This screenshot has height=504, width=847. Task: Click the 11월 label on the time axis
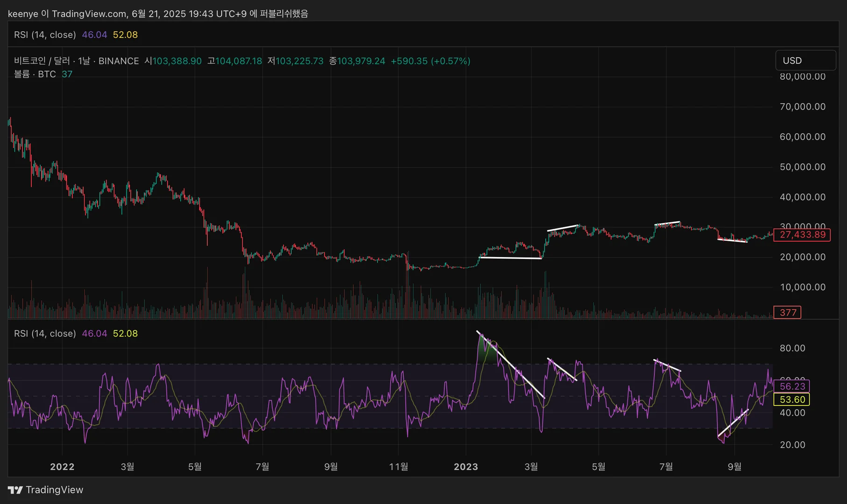[398, 467]
